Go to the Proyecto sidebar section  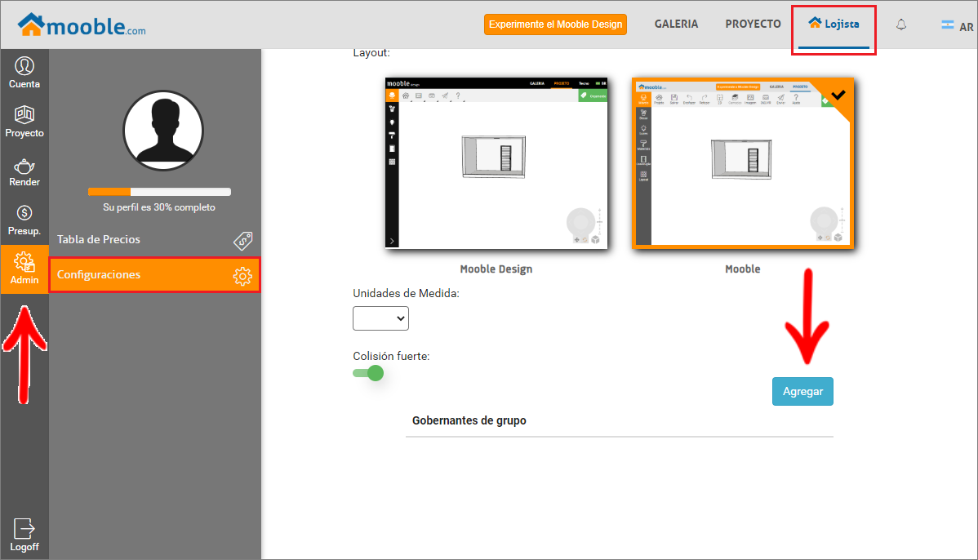24,122
